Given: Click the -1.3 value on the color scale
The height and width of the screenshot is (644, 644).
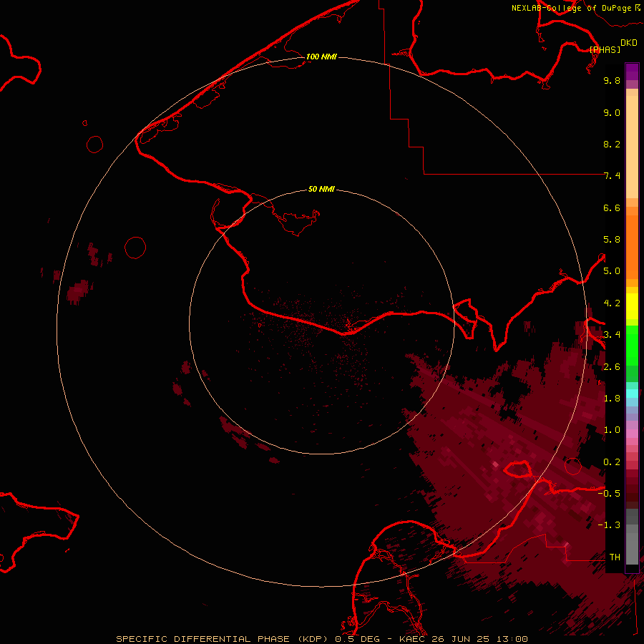Looking at the screenshot, I should pyautogui.click(x=609, y=525).
